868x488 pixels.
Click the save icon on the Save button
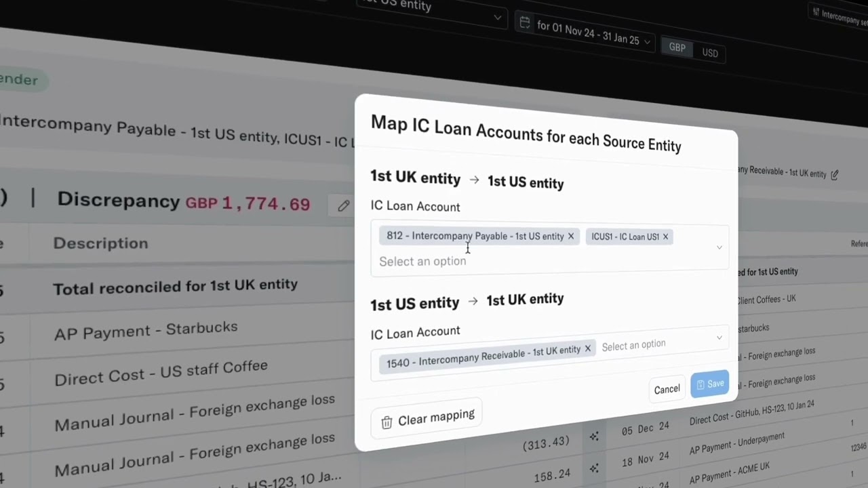[x=701, y=384]
